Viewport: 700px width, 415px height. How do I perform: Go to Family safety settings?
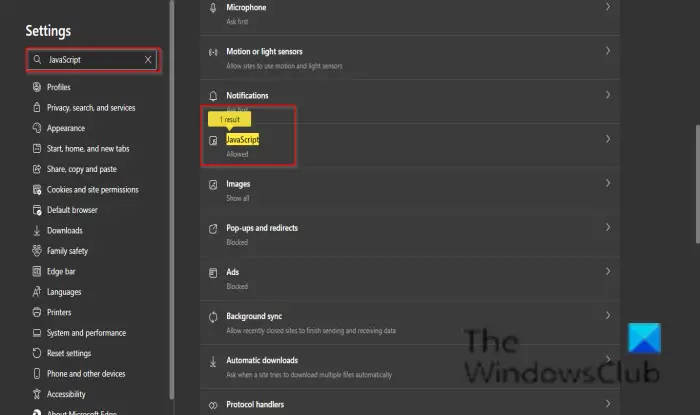click(x=67, y=251)
